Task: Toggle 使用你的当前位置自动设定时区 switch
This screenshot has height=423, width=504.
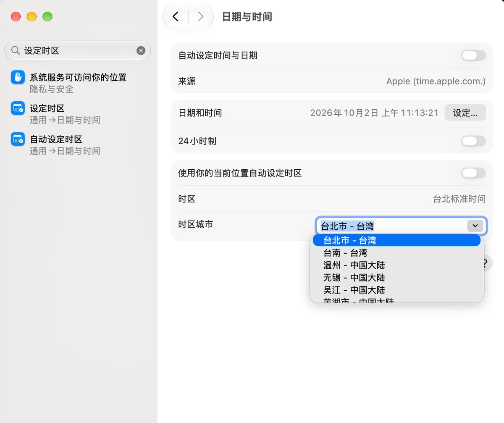Action: (473, 173)
